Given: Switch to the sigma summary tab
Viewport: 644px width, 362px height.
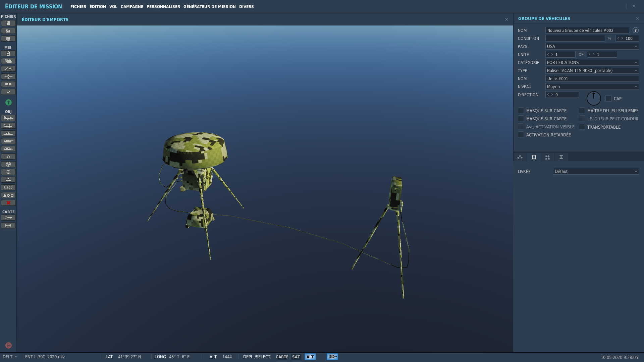Looking at the screenshot, I should point(561,157).
